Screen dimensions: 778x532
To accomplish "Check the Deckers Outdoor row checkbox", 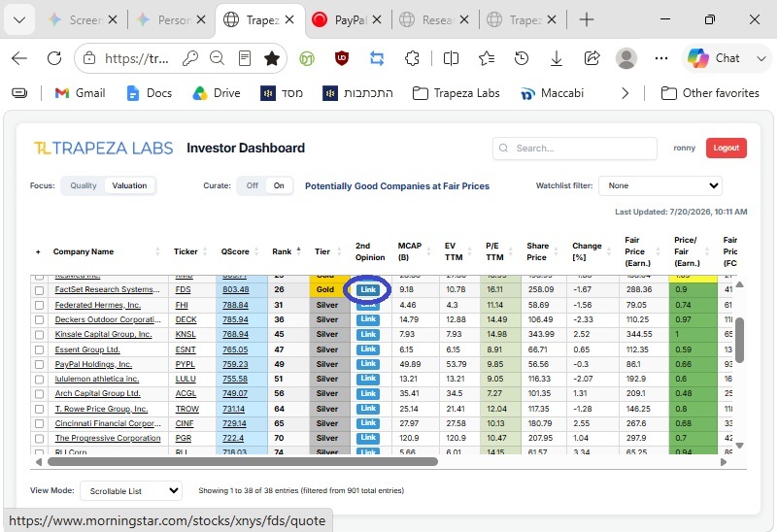I will click(39, 319).
